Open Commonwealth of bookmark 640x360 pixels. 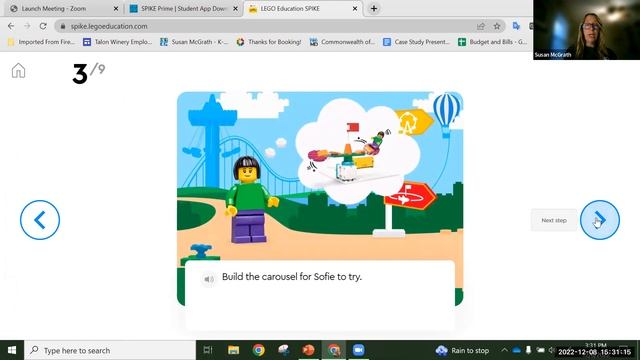coord(342,42)
